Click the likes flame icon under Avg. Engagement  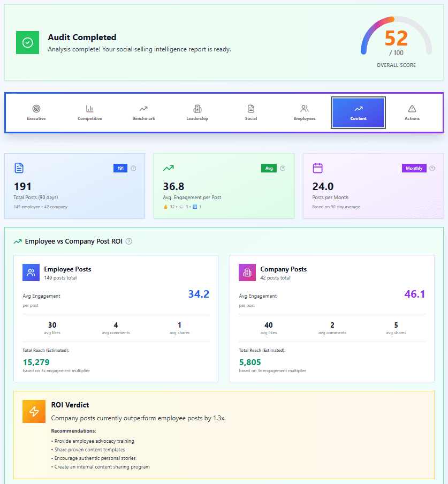[x=166, y=207]
